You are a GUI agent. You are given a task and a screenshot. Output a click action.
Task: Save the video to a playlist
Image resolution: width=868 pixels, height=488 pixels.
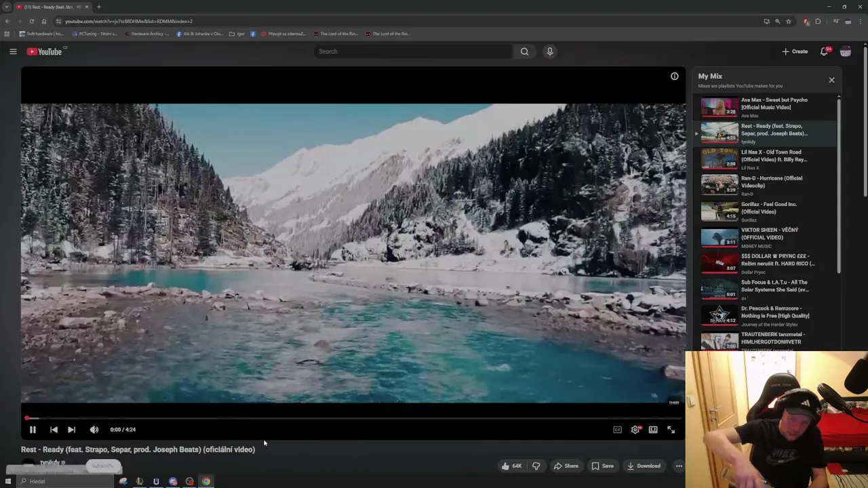point(602,466)
